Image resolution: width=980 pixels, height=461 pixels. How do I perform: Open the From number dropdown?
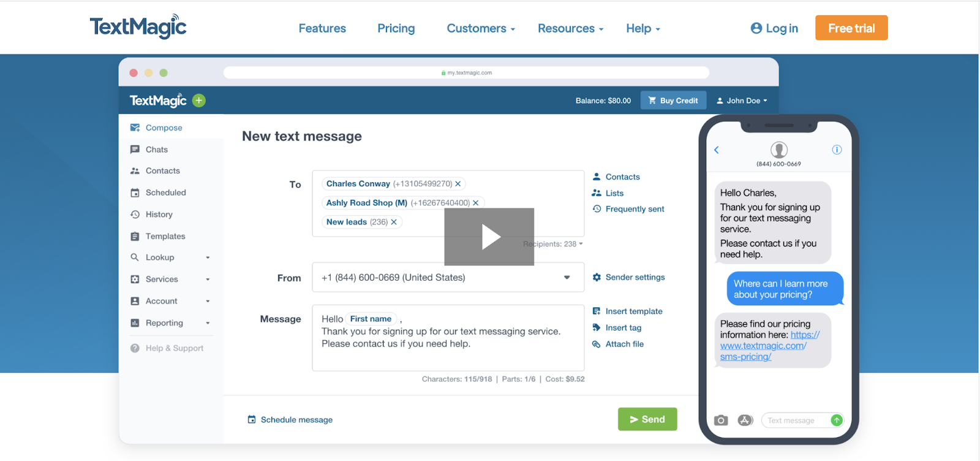pyautogui.click(x=448, y=277)
